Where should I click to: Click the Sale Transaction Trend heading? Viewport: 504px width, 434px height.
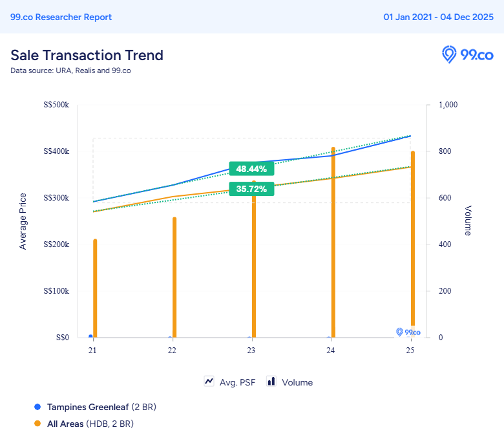tap(87, 55)
